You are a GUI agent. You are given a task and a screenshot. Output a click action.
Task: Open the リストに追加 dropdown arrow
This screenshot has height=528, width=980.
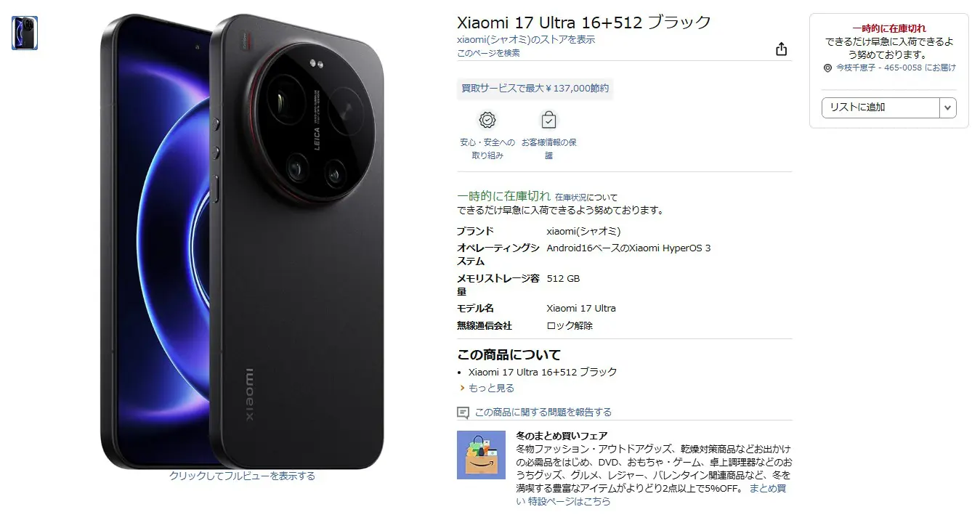[x=947, y=107]
